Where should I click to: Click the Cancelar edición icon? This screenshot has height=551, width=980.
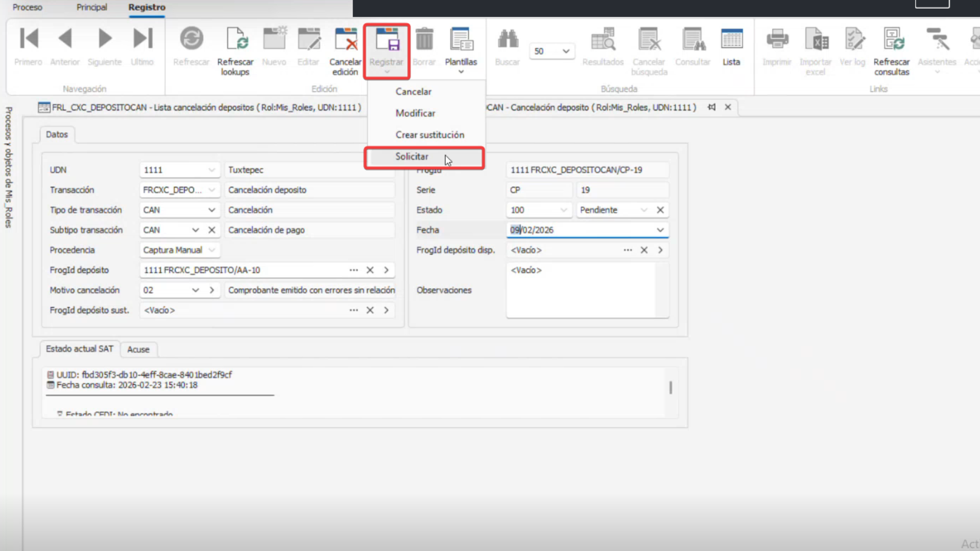pyautogui.click(x=346, y=40)
